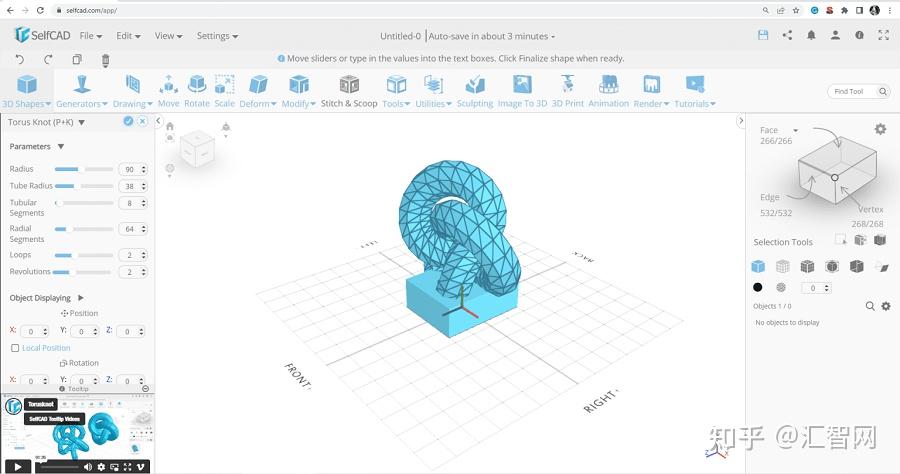Play the Torus Knot tooltip video
Image resolution: width=900 pixels, height=474 pixels.
[x=17, y=467]
